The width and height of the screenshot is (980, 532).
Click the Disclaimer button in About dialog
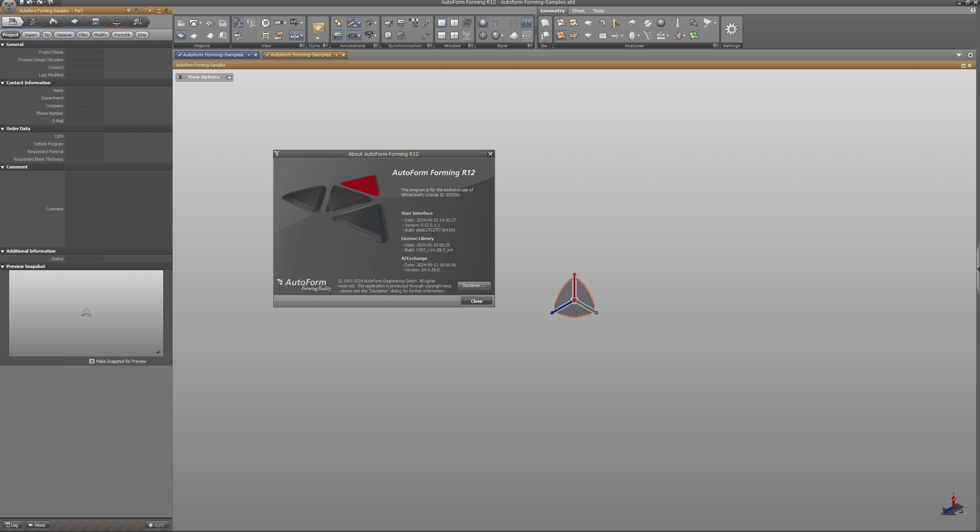[x=474, y=286]
